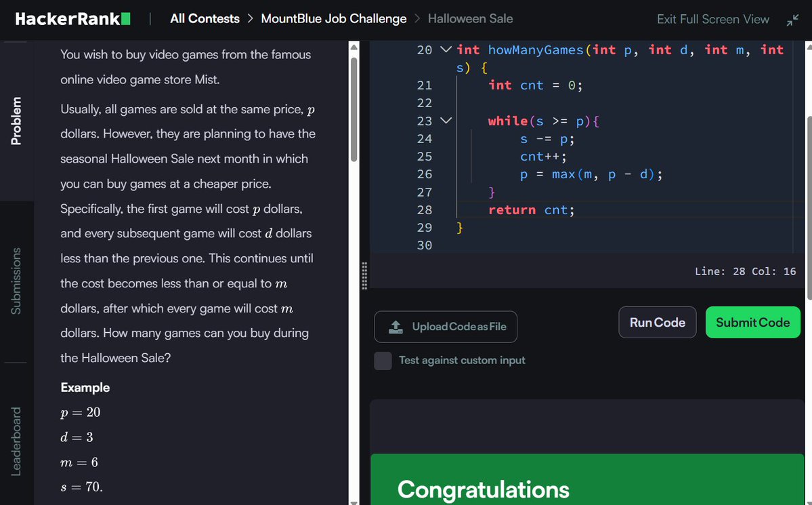812x505 pixels.
Task: Click the 'Line: 28 Col: 16' status
Action: tap(745, 271)
